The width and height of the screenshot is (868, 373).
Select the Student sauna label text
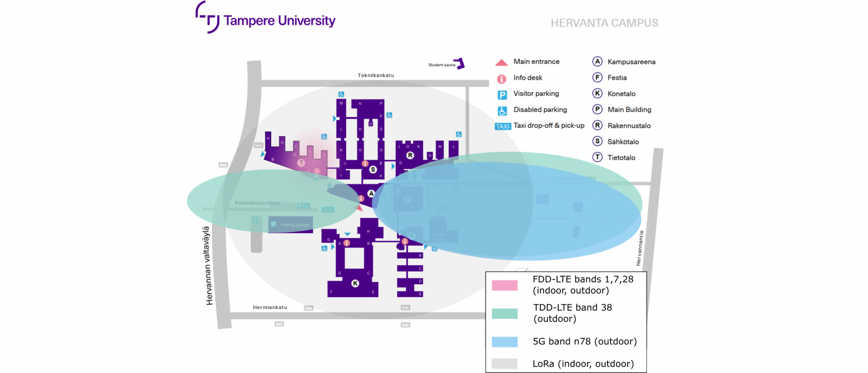pos(442,65)
